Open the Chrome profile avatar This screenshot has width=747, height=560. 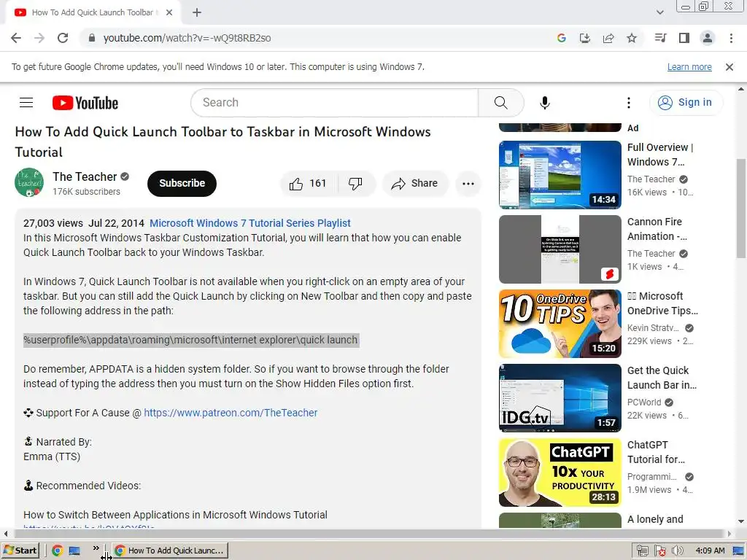708,38
